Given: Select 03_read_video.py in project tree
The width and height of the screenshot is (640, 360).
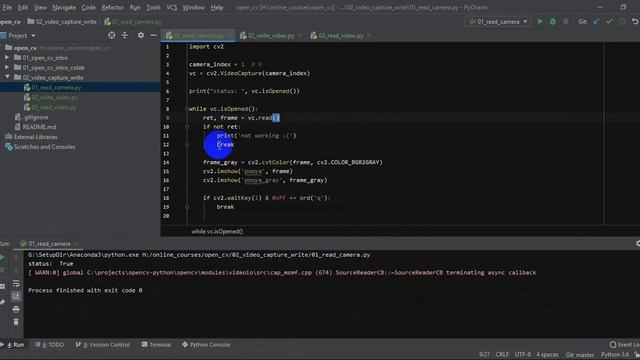Looking at the screenshot, I should click(53, 107).
